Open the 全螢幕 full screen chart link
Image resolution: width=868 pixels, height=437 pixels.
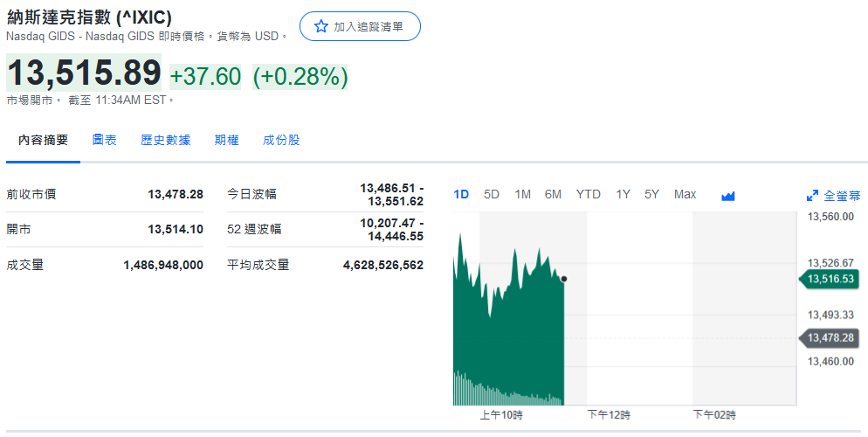[842, 195]
